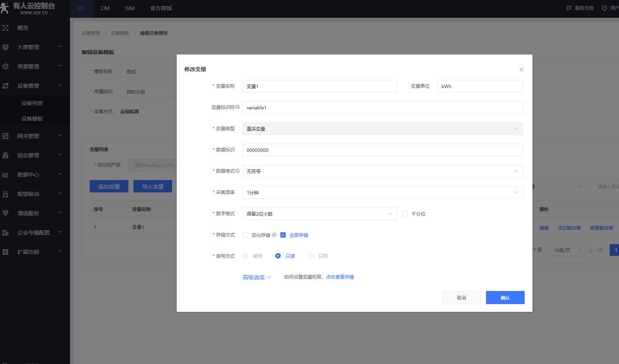This screenshot has width=619, height=364.
Task: Click the help icon beside 变量标识符
Action: pos(237,107)
